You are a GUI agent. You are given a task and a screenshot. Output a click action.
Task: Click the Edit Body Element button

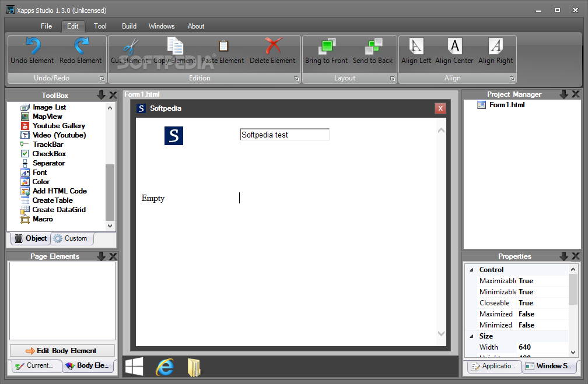[x=62, y=351]
